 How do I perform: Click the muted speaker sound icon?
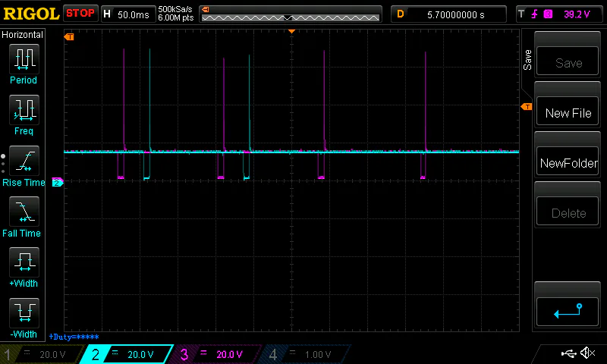[587, 353]
